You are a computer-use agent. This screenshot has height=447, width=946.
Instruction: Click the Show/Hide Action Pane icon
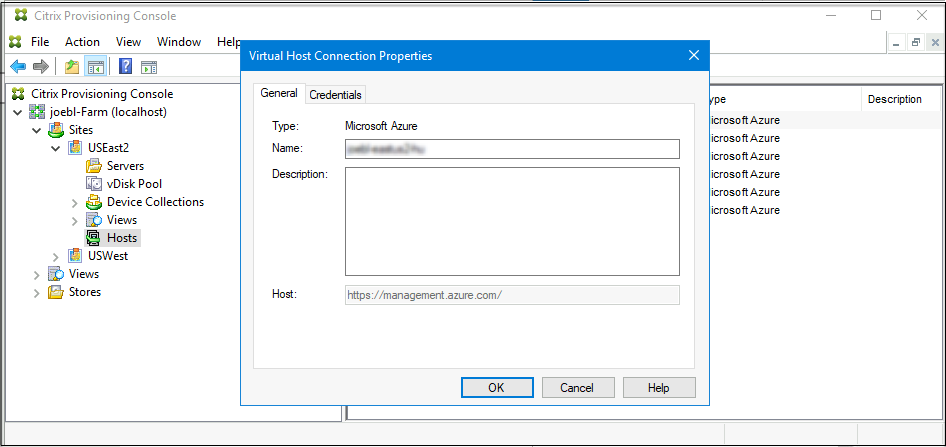point(149,67)
